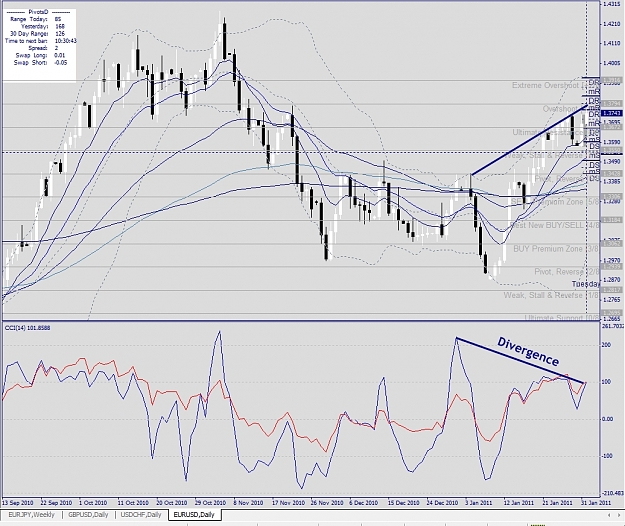Click the 'Weak, Stall & Reverse 1/8' label

point(551,295)
